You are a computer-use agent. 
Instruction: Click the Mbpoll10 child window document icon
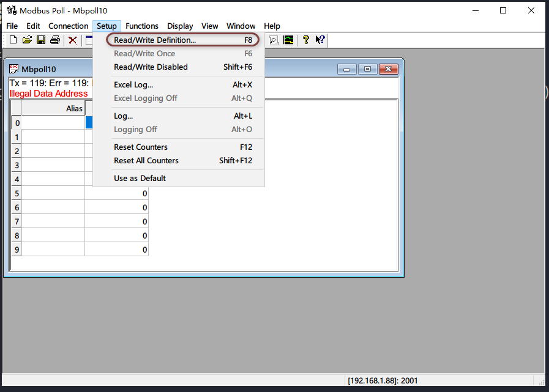click(13, 68)
